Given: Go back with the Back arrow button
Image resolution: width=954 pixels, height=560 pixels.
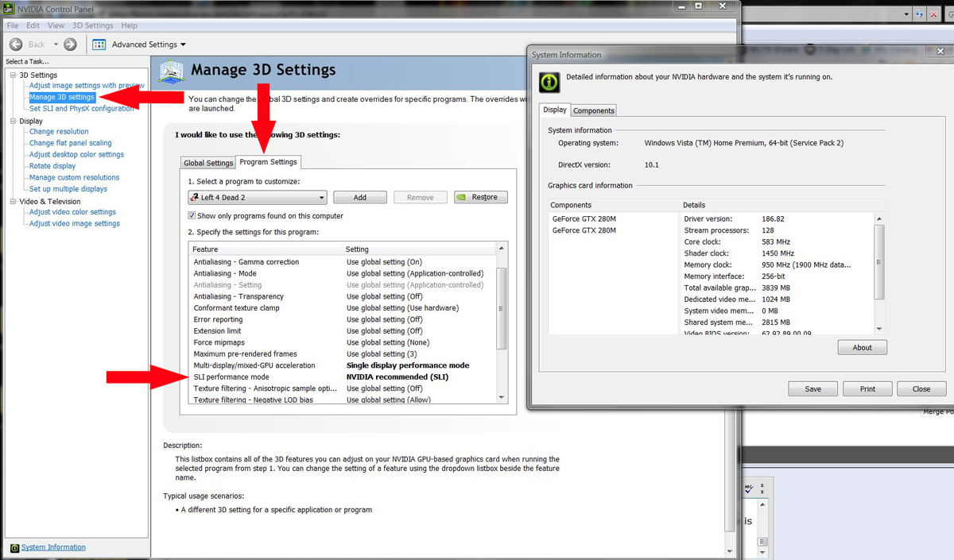Looking at the screenshot, I should pyautogui.click(x=16, y=44).
